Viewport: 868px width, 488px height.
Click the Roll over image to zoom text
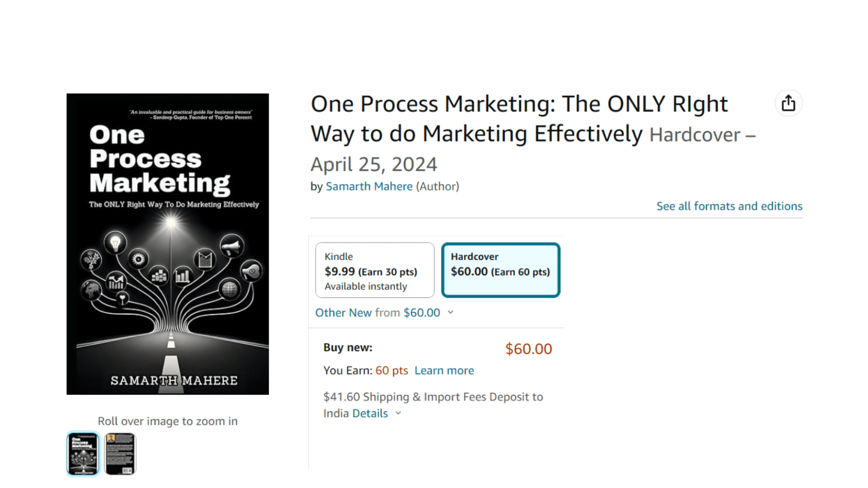point(167,421)
